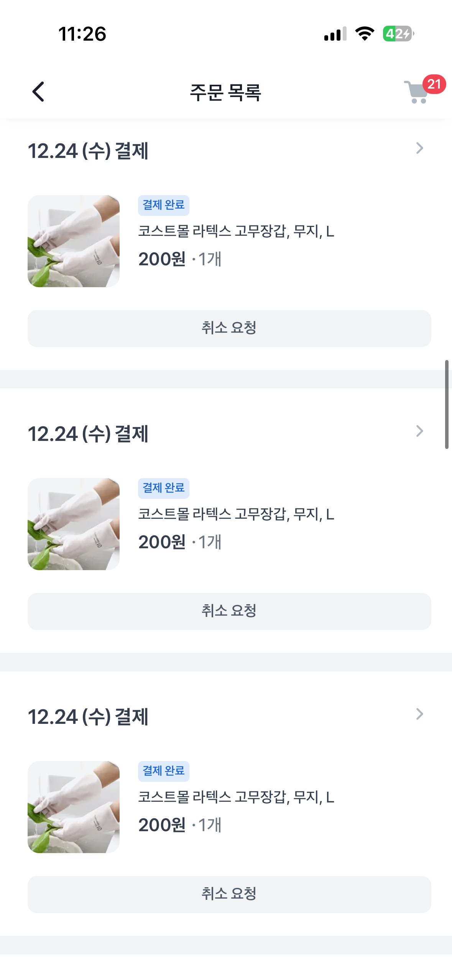Viewport: 452px width, 980px height.
Task: Expand second 12.24 order details chevron
Action: tap(419, 431)
